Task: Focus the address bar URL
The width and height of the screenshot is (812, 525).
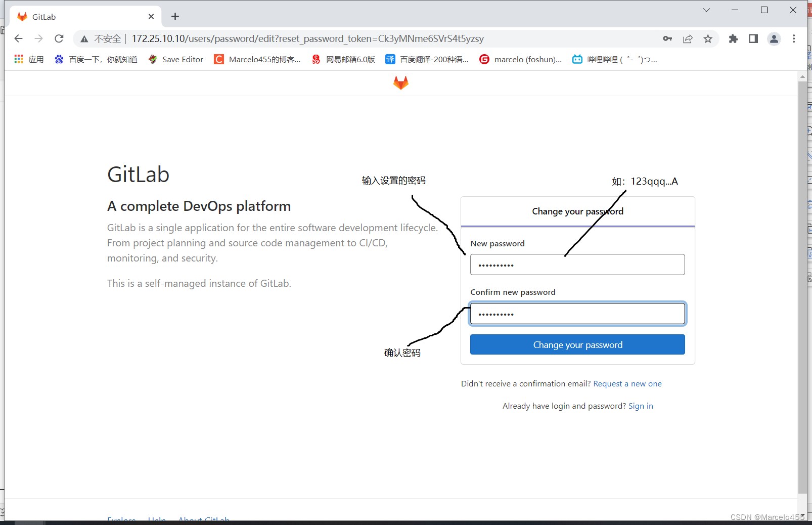Action: (x=307, y=39)
